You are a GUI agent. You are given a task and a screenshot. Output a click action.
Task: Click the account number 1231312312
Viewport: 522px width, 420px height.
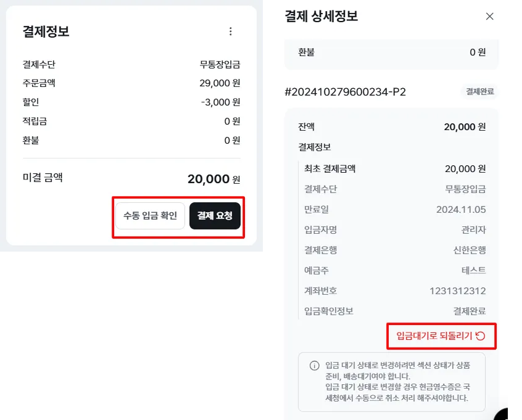[x=457, y=290]
